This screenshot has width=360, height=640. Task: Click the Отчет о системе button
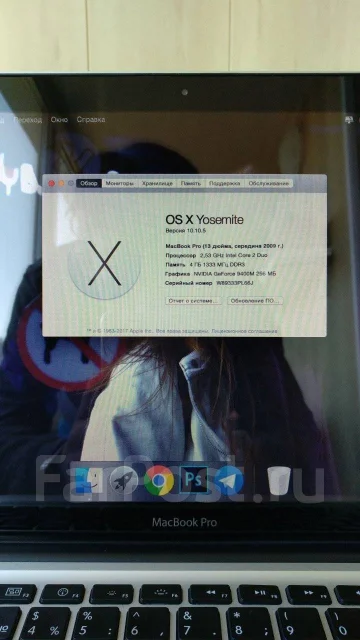(193, 301)
